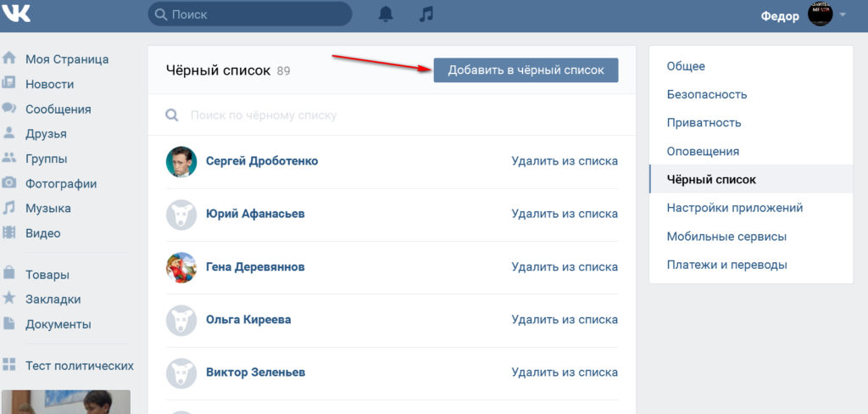Viewport: 868px width, 414px height.
Task: Open Юрий Афанасьев profile name link
Action: click(x=255, y=214)
